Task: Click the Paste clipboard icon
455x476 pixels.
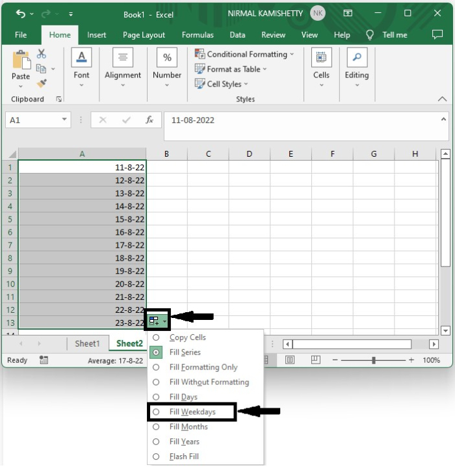Action: click(x=21, y=60)
